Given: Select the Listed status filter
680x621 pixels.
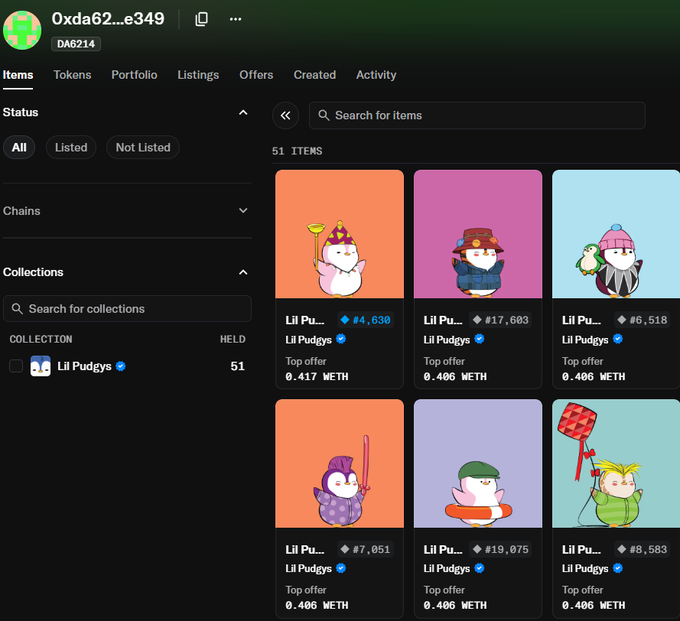Looking at the screenshot, I should pos(71,147).
